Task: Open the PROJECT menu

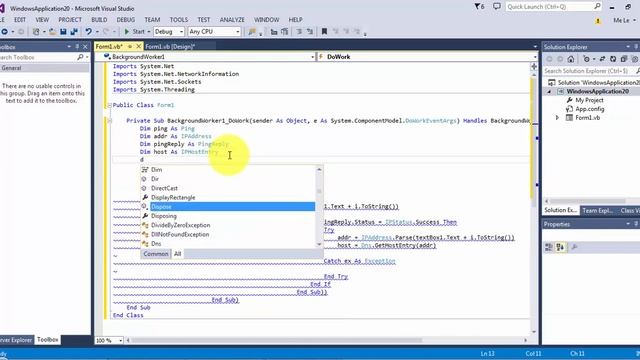Action: [70, 20]
